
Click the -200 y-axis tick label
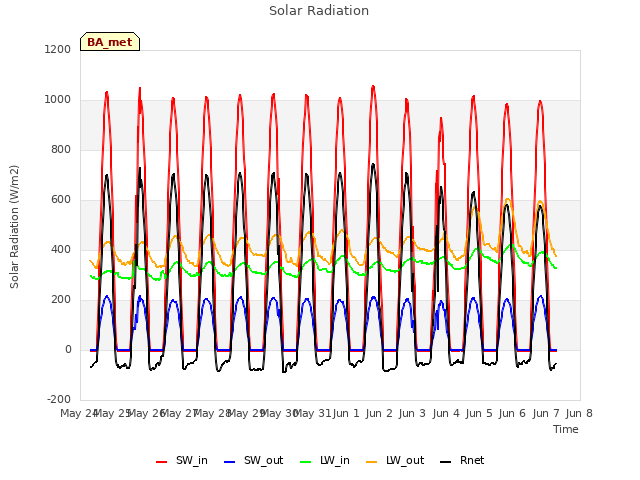59,399
